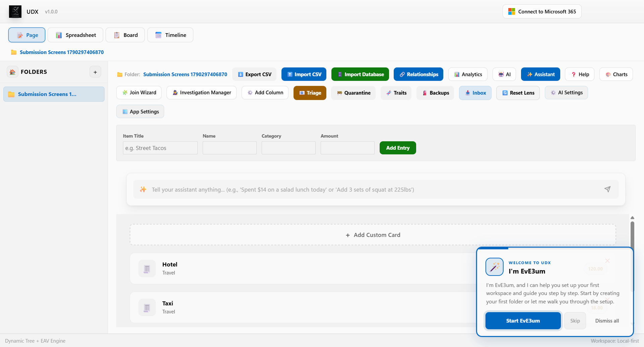644x347 pixels.
Task: Click the EvE3um magic wand icon
Action: point(495,267)
